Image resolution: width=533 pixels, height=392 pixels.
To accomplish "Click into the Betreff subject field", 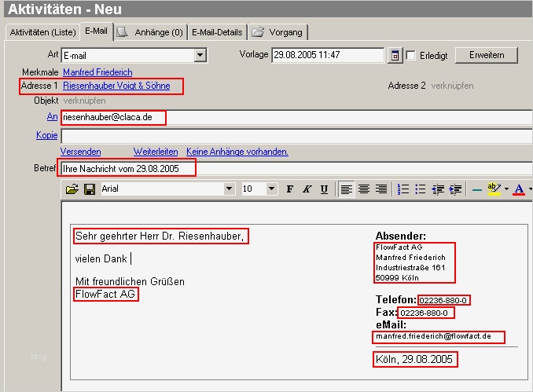I will click(296, 169).
